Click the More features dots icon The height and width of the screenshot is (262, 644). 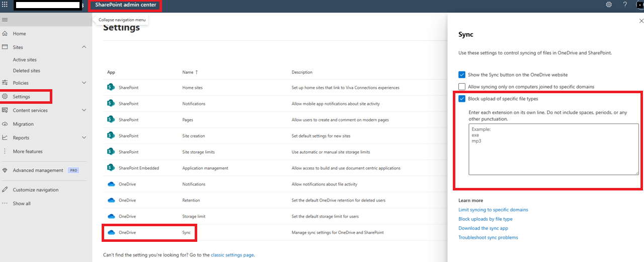[5, 151]
